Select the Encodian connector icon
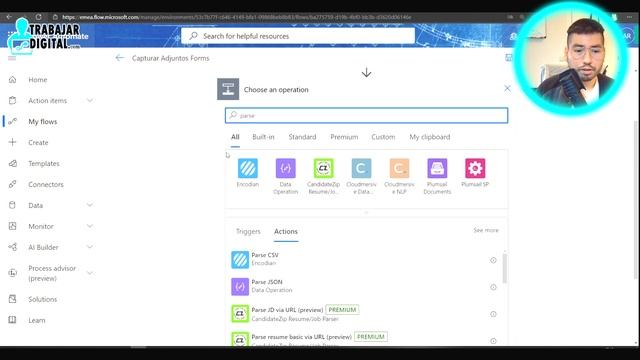The width and height of the screenshot is (640, 360). coord(248,168)
